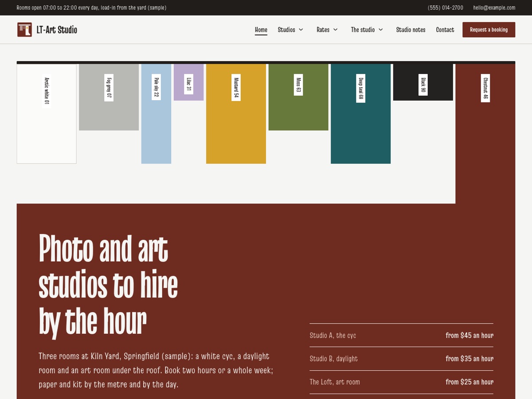Open the Studio A, the cyc row
The image size is (532, 399).
(401, 335)
